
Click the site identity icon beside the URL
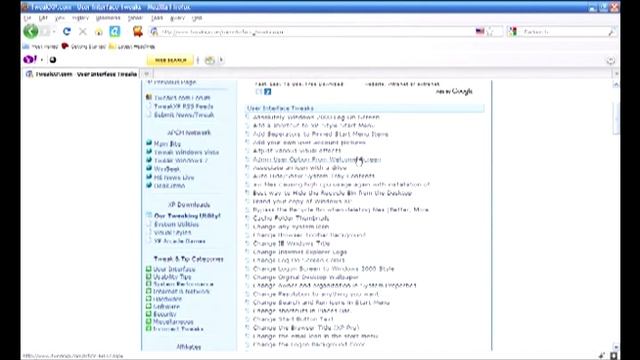(154, 31)
